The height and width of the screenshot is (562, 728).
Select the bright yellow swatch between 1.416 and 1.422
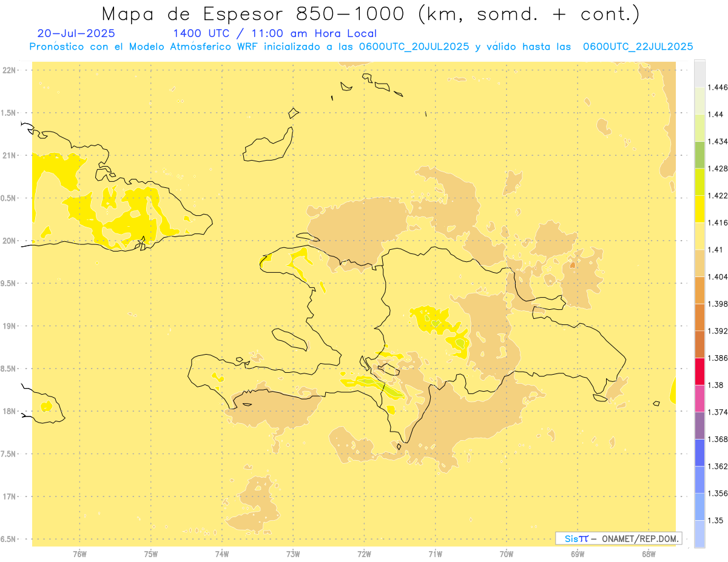tap(699, 209)
